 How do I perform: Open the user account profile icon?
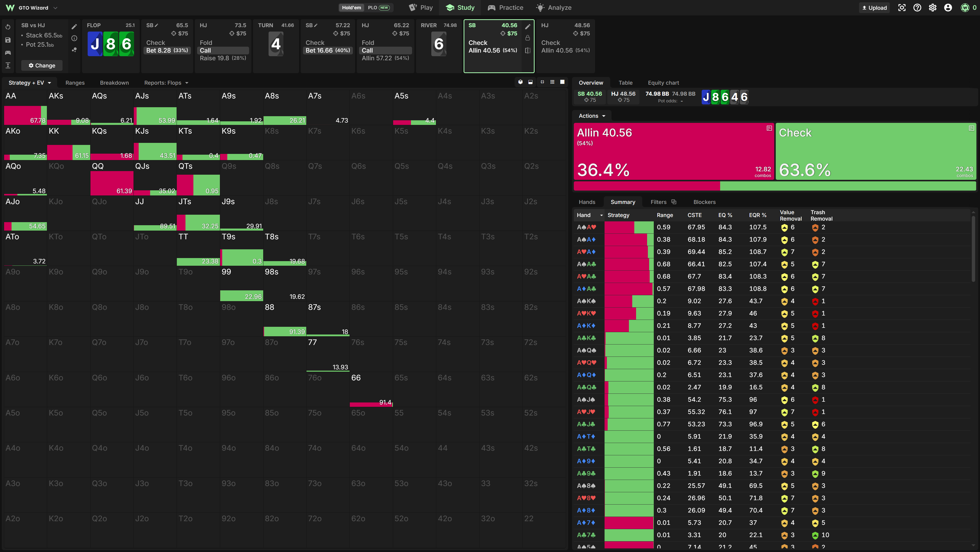tap(948, 8)
